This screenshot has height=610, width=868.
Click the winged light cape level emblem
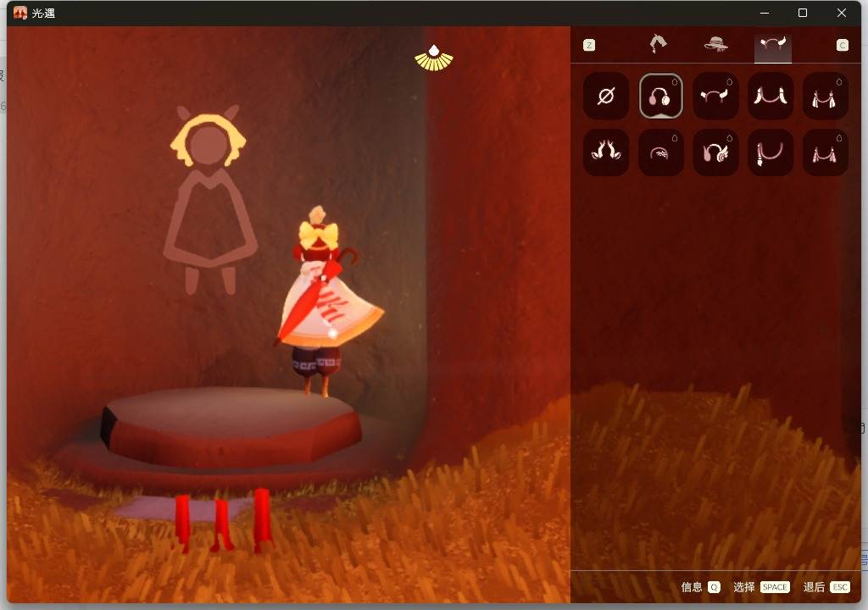tap(433, 58)
